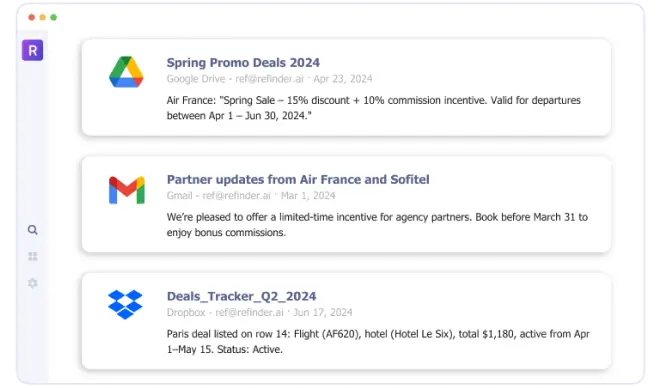Click the Google Drive icon
This screenshot has width=662, height=388.
point(126,72)
